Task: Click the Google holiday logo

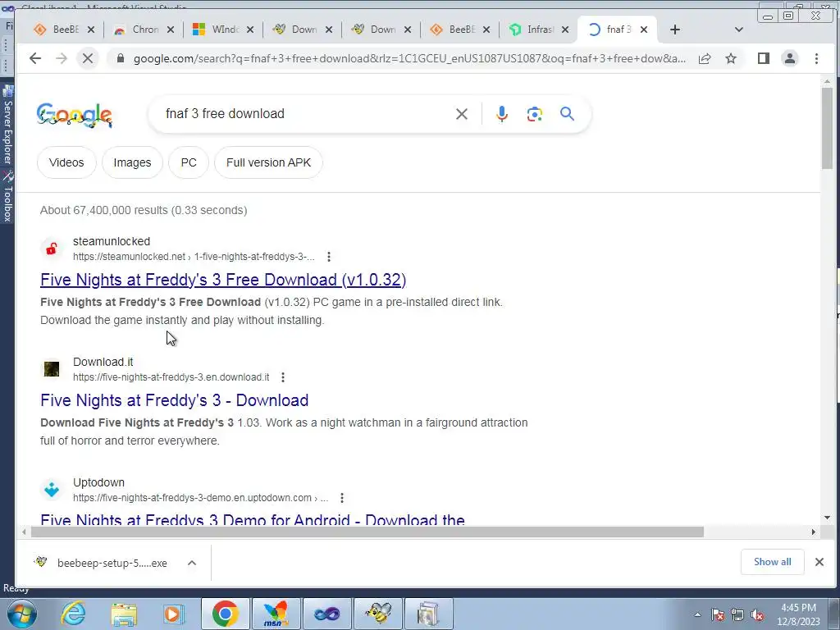Action: click(75, 115)
